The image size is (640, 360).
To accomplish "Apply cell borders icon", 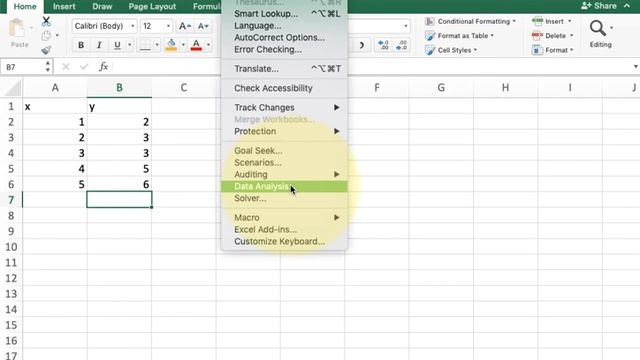I will pyautogui.click(x=145, y=45).
